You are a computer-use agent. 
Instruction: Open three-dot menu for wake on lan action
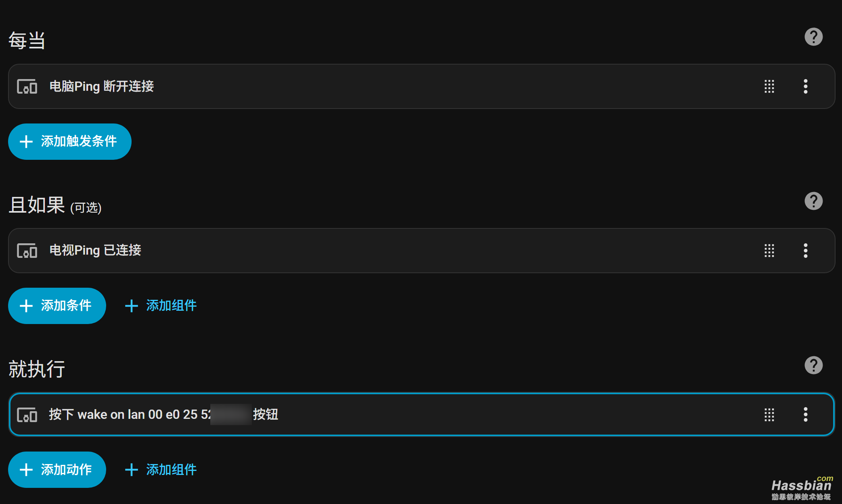805,414
